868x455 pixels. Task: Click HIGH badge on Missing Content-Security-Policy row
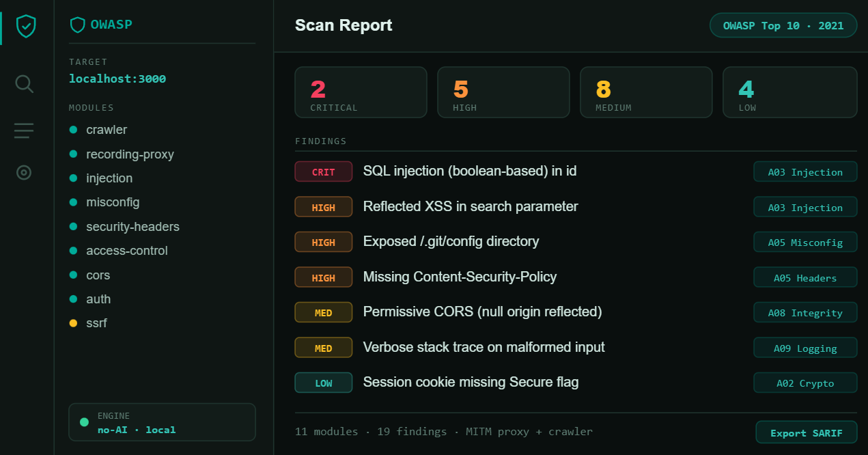[324, 277]
